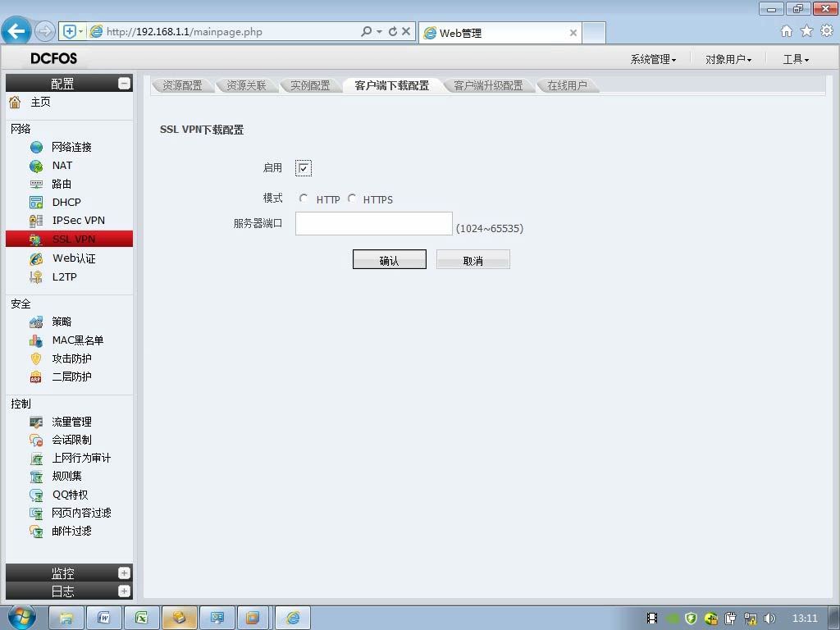Click the browser back arrow button

point(16,31)
